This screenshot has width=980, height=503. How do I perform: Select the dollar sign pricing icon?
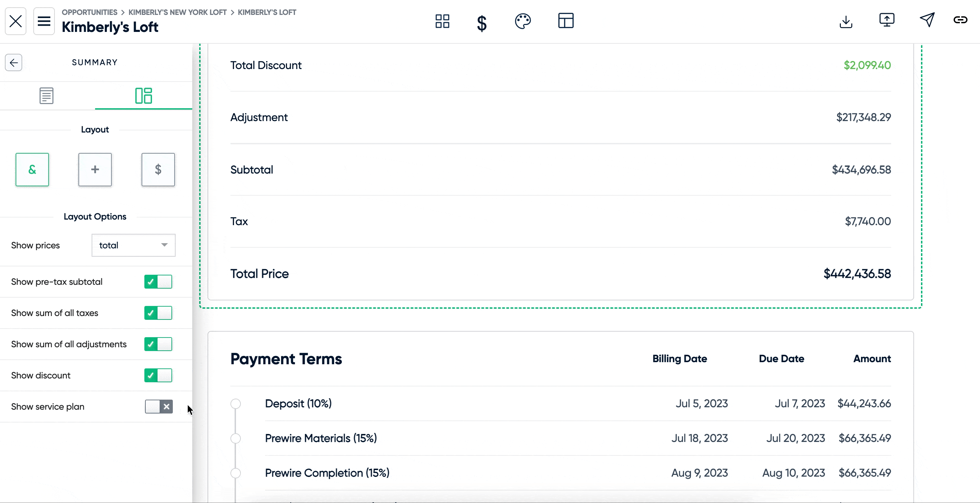482,21
